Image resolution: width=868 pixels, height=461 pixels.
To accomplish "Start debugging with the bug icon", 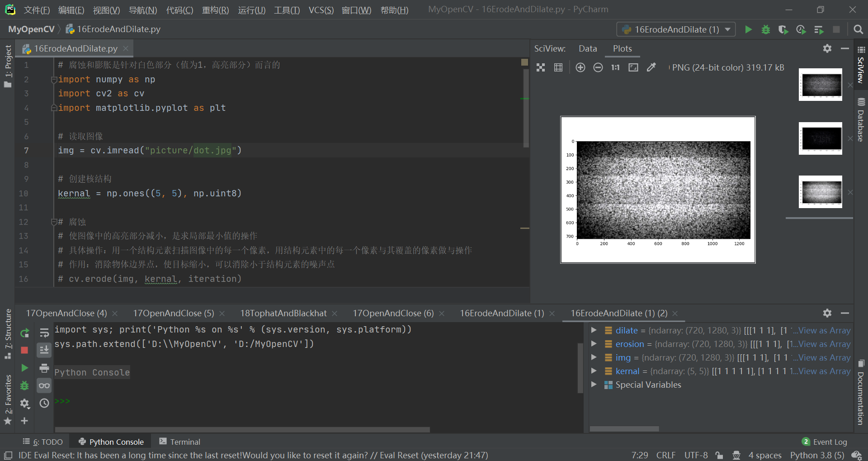I will pyautogui.click(x=766, y=29).
